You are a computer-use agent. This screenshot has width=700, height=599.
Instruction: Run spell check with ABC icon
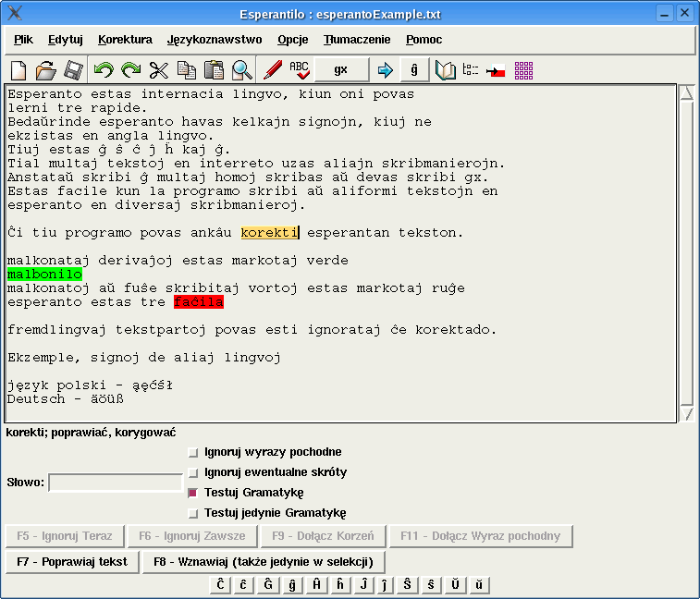(x=300, y=70)
